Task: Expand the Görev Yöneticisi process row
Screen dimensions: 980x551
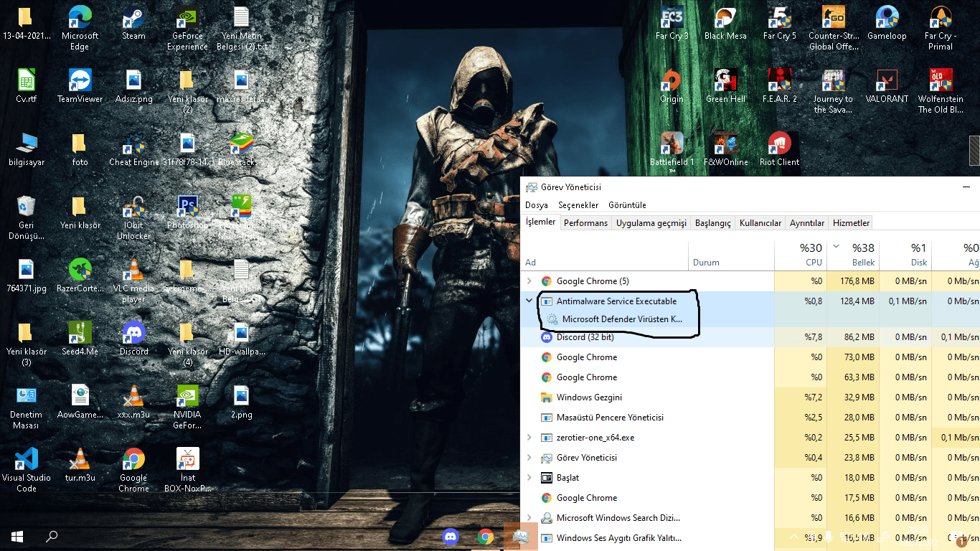Action: (x=529, y=458)
